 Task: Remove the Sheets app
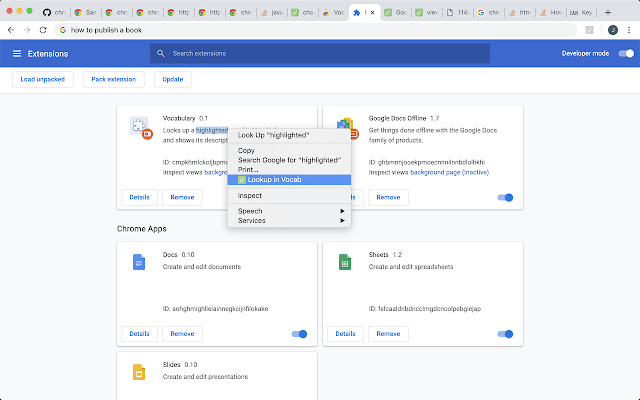pyautogui.click(x=388, y=333)
